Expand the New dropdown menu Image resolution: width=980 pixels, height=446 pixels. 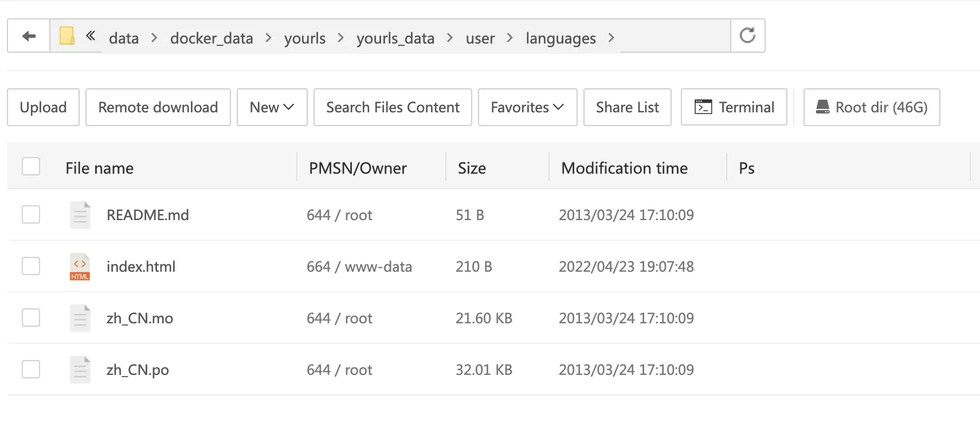(272, 107)
